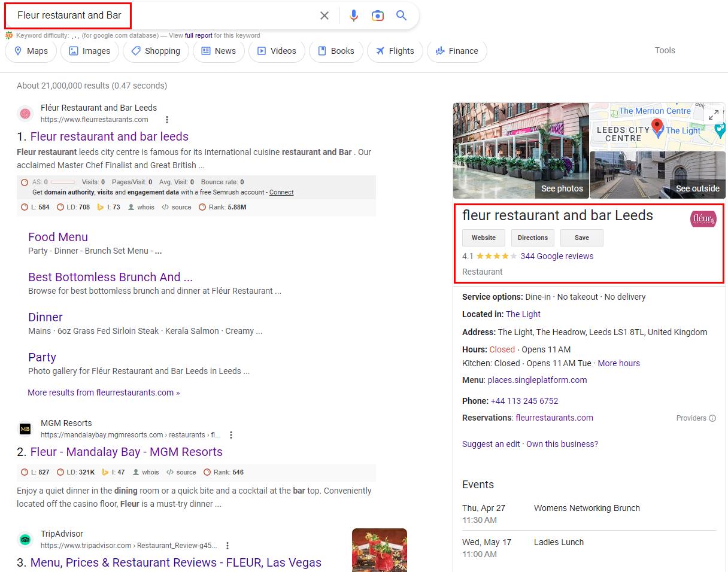This screenshot has height=572, width=728.
Task: Show more results from fleurrestaurants.com
Action: [x=104, y=393]
